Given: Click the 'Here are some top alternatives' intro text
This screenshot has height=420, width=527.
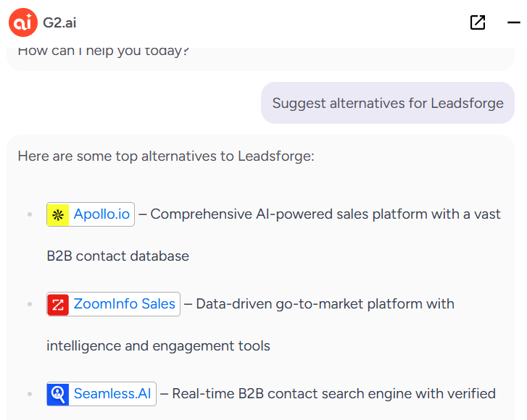Looking at the screenshot, I should pyautogui.click(x=166, y=156).
